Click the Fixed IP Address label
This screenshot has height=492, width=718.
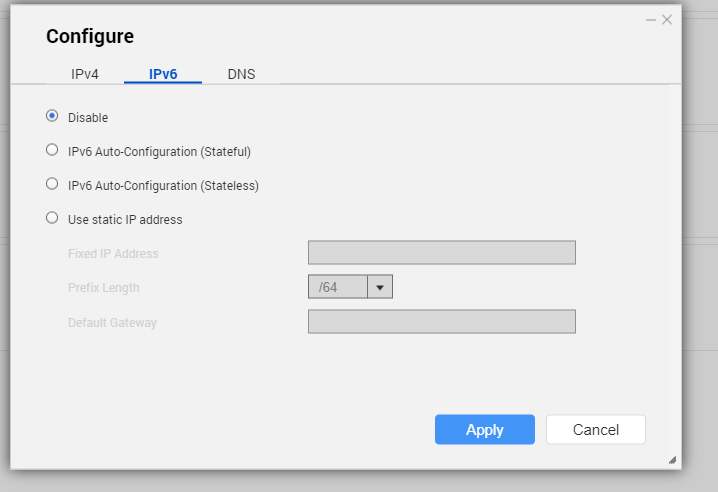[113, 254]
